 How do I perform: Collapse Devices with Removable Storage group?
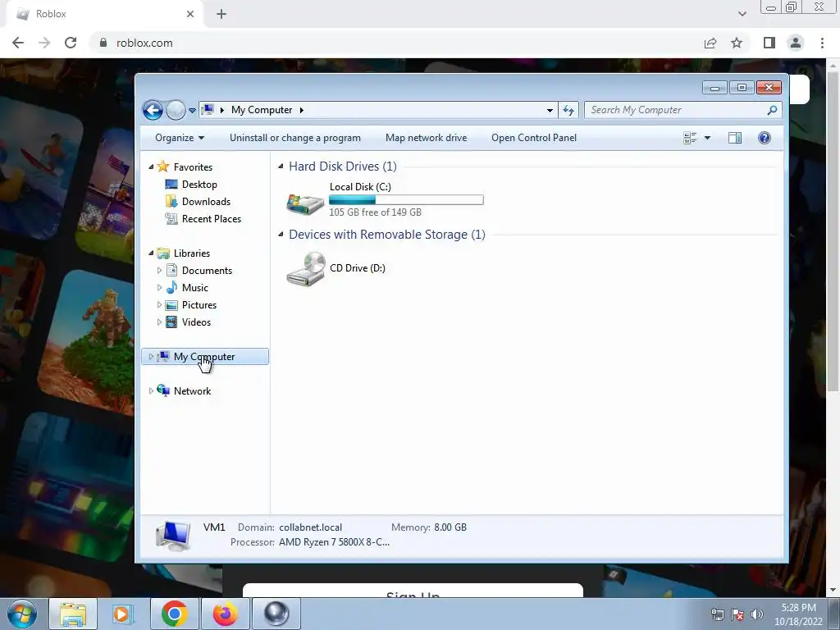pyautogui.click(x=281, y=234)
